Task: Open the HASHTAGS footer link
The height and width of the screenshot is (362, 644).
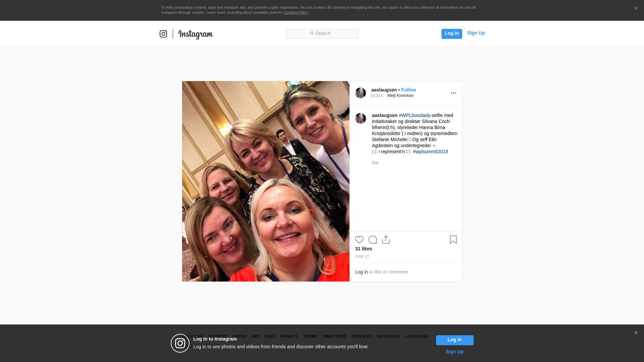Action: tap(388, 337)
